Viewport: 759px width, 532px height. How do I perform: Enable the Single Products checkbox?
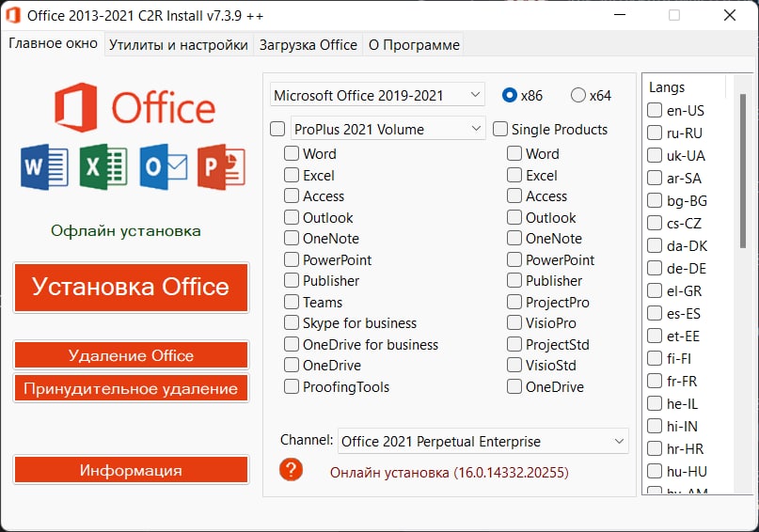click(x=500, y=129)
